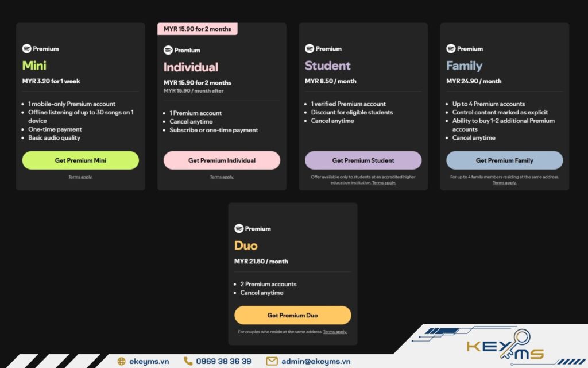Open Terms apply link under Individual plan

click(x=222, y=177)
